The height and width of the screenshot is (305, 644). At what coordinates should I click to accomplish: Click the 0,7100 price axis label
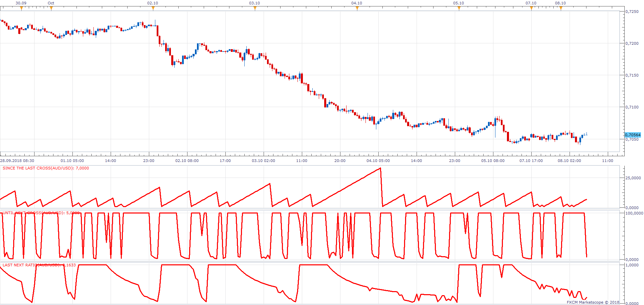[x=632, y=107]
